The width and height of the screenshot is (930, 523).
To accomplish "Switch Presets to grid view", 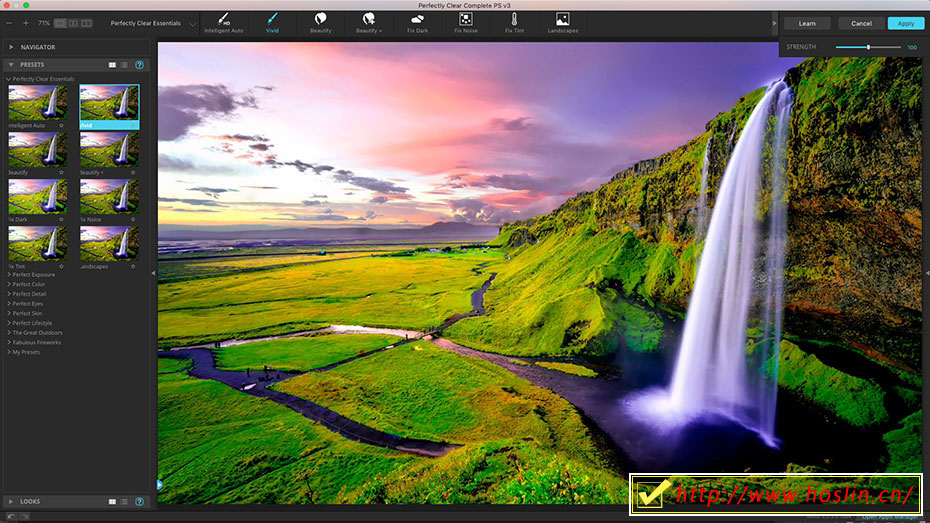I will pyautogui.click(x=112, y=65).
